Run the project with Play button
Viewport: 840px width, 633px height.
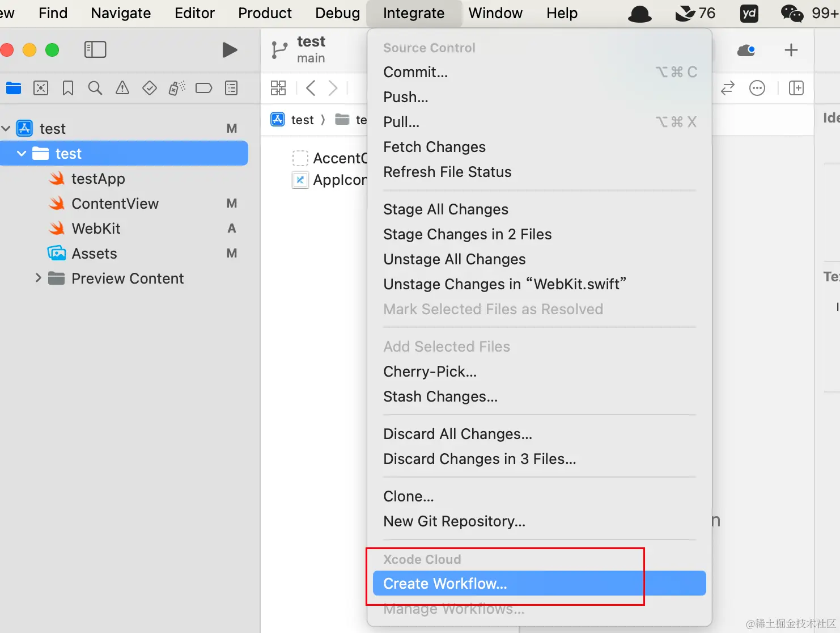230,50
